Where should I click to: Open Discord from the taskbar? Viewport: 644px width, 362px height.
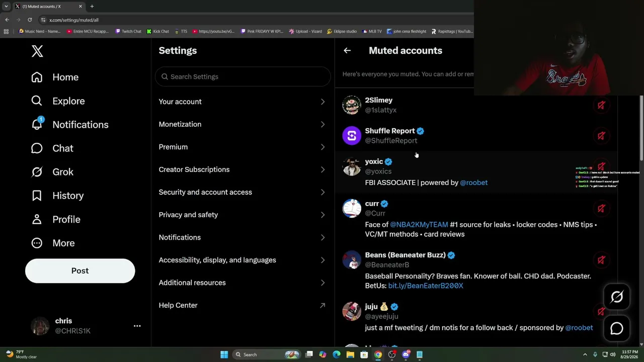point(406,354)
